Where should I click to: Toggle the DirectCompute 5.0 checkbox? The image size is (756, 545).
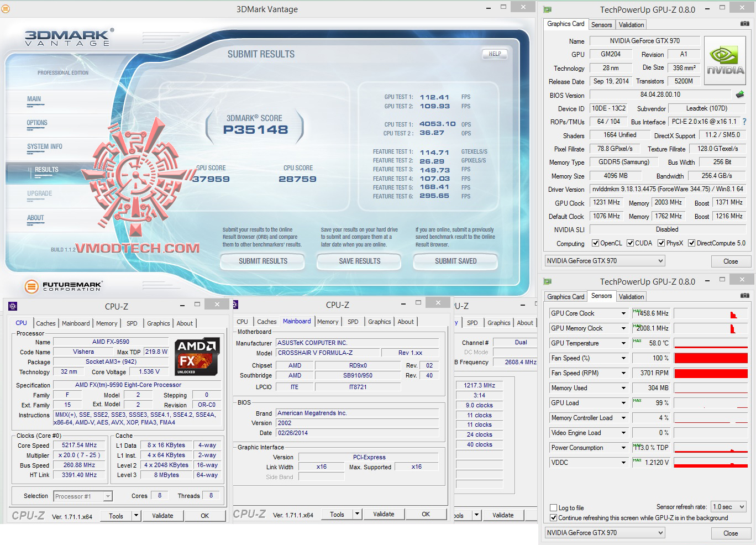pos(691,243)
